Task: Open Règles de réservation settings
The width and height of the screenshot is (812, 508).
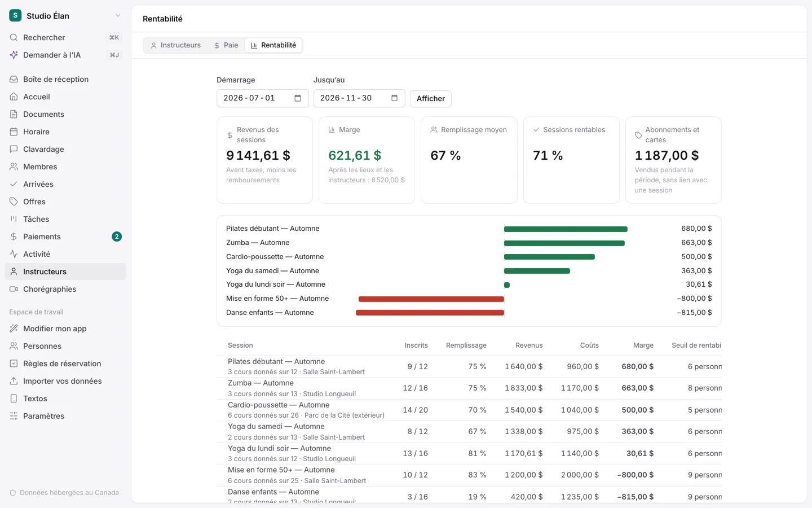Action: tap(65, 364)
